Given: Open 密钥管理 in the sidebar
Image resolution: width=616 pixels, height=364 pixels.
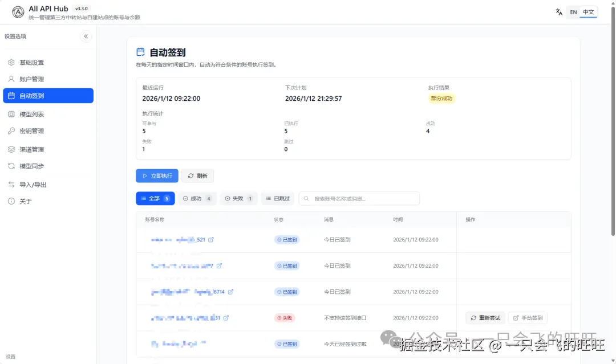Looking at the screenshot, I should 48,130.
